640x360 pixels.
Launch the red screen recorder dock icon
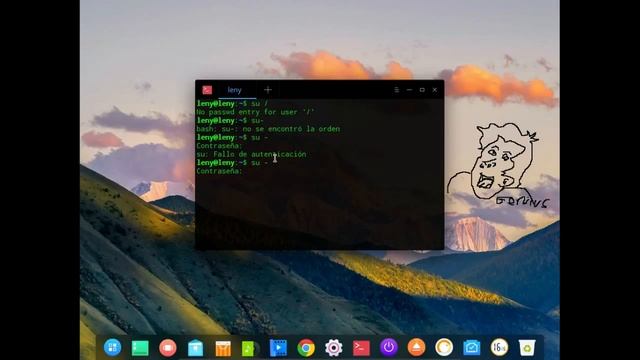pyautogui.click(x=168, y=348)
